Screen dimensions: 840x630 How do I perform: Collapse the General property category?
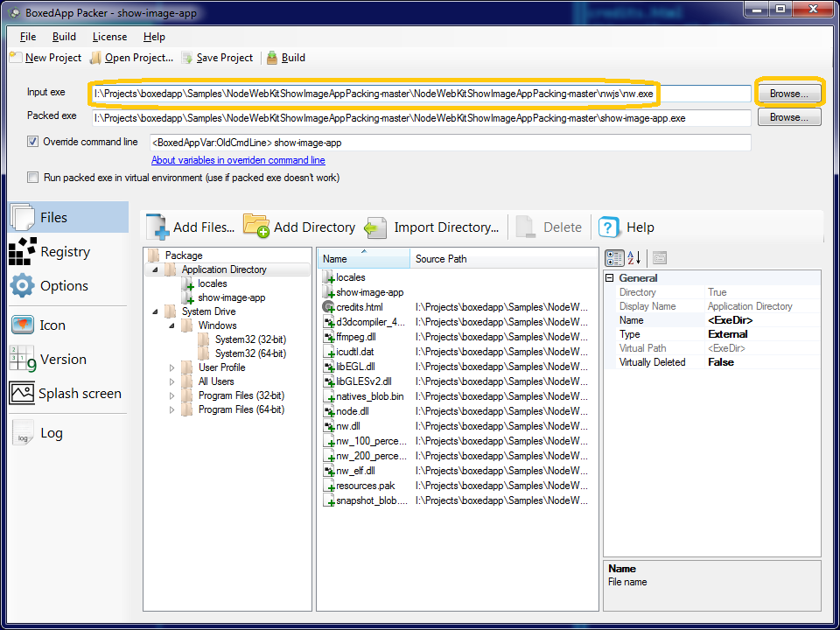(x=610, y=278)
